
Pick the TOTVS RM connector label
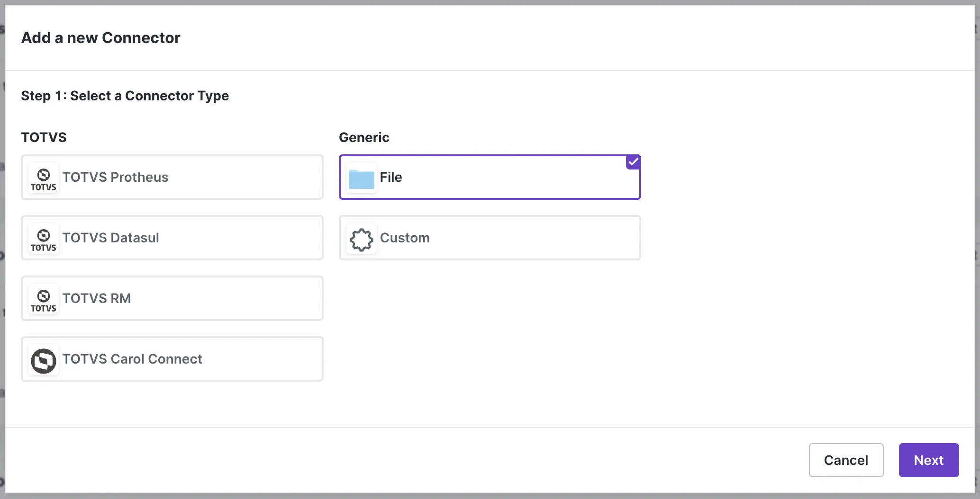(x=97, y=298)
